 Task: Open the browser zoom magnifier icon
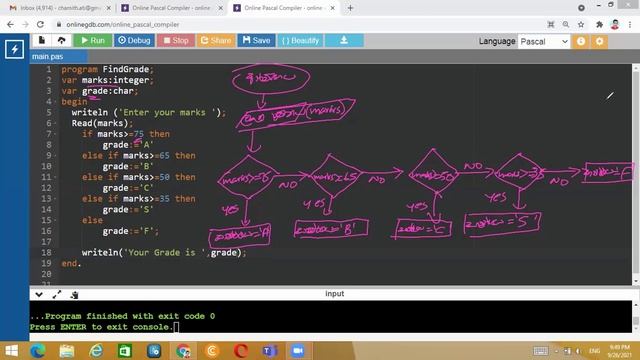point(566,24)
